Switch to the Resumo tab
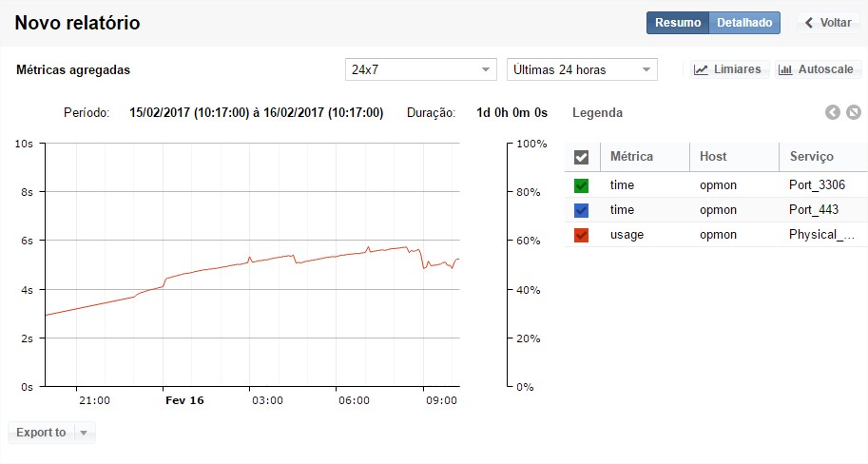 [x=678, y=23]
